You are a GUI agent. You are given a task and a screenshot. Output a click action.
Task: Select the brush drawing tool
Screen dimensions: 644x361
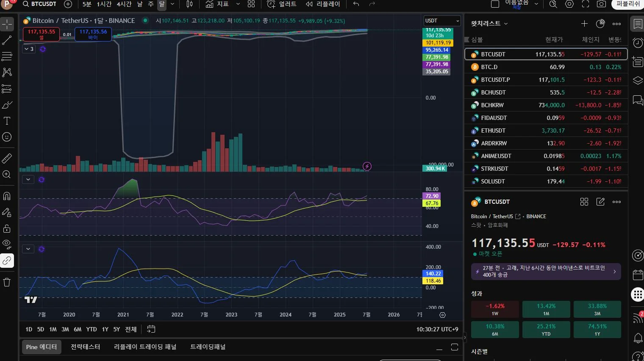click(x=7, y=105)
